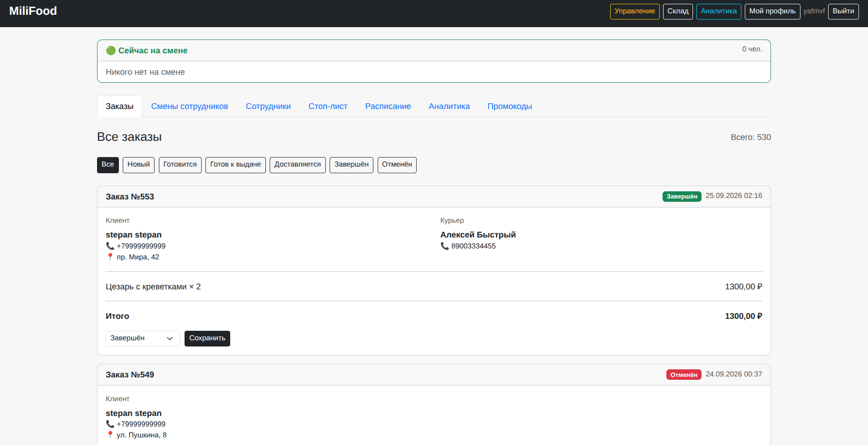Viewport: 868px width, 445px height.
Task: Click the date 25.09.2026 02:16
Action: pyautogui.click(x=734, y=196)
